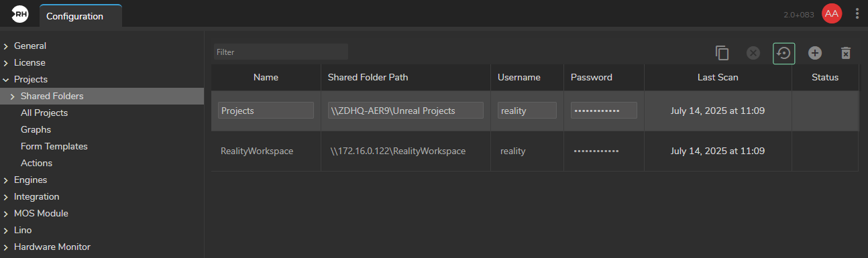
Task: Click the RH logo icon
Action: pyautogui.click(x=20, y=15)
